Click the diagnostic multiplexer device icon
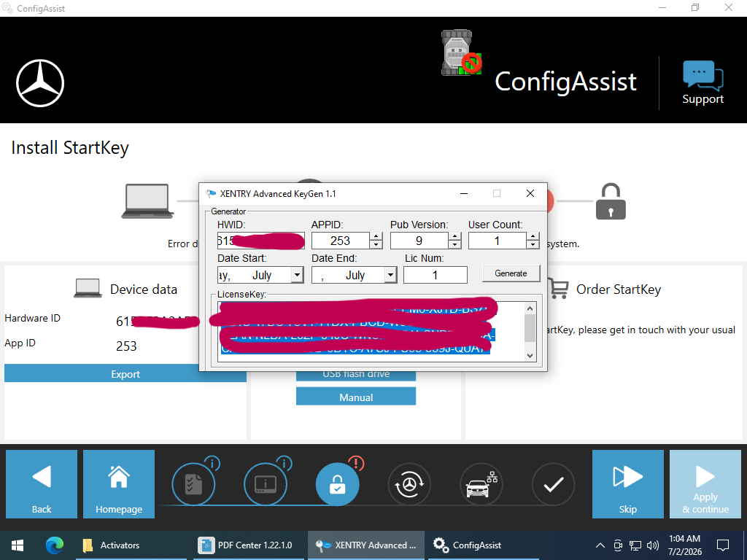The image size is (747, 560). click(x=461, y=52)
